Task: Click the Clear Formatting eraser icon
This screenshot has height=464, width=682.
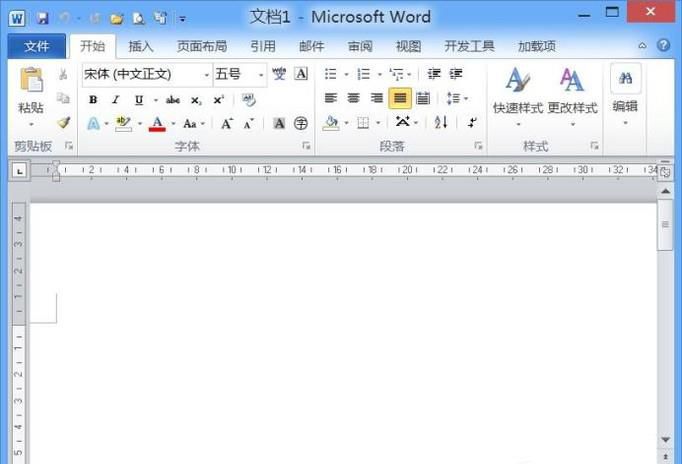Action: point(249,99)
